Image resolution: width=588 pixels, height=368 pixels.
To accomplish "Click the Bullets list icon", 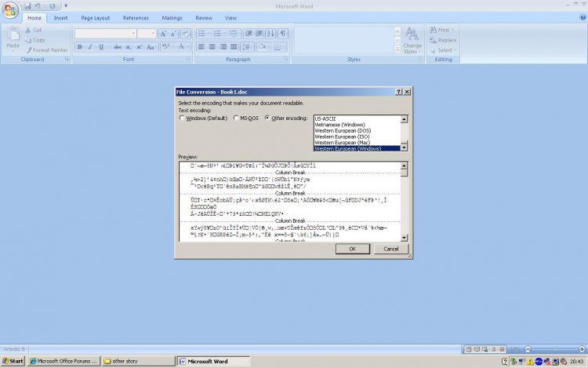I will pos(201,34).
